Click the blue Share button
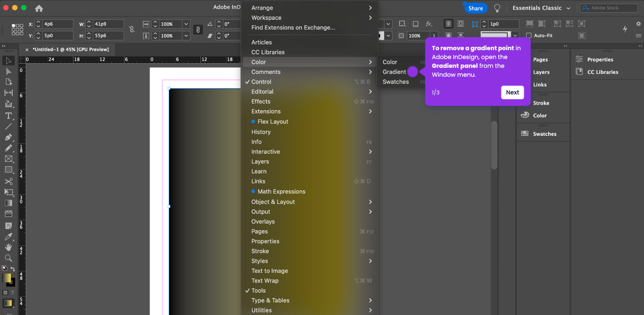Viewport: 644px width, 315px height. [476, 8]
